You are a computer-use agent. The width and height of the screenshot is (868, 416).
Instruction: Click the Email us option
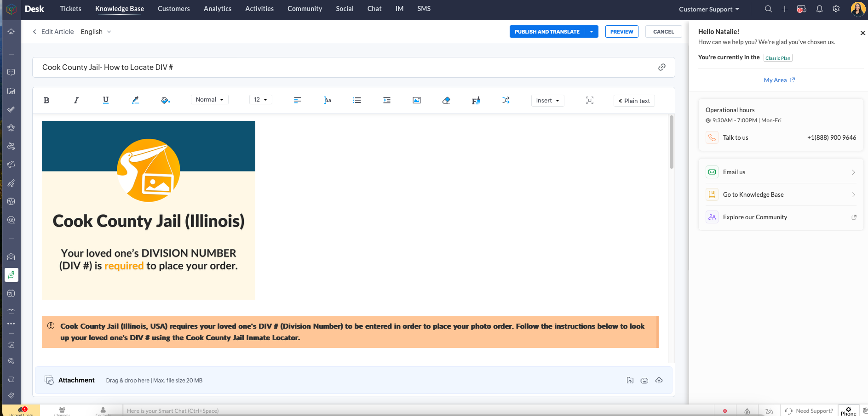click(x=781, y=172)
